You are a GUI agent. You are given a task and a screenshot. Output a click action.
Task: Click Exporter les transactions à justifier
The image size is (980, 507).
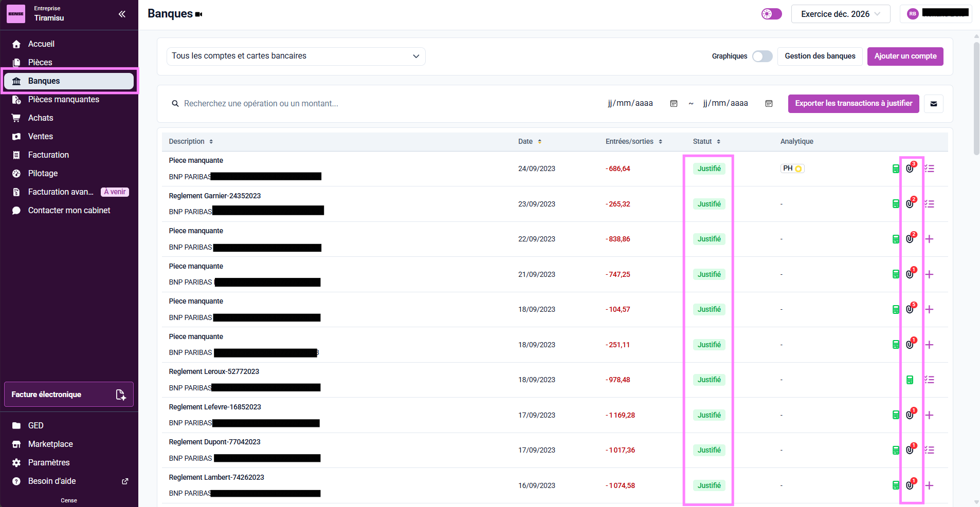pyautogui.click(x=853, y=103)
